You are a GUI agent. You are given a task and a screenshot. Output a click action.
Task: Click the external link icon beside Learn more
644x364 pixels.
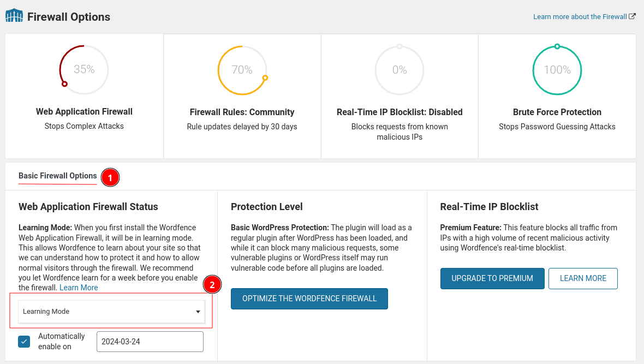coord(632,16)
